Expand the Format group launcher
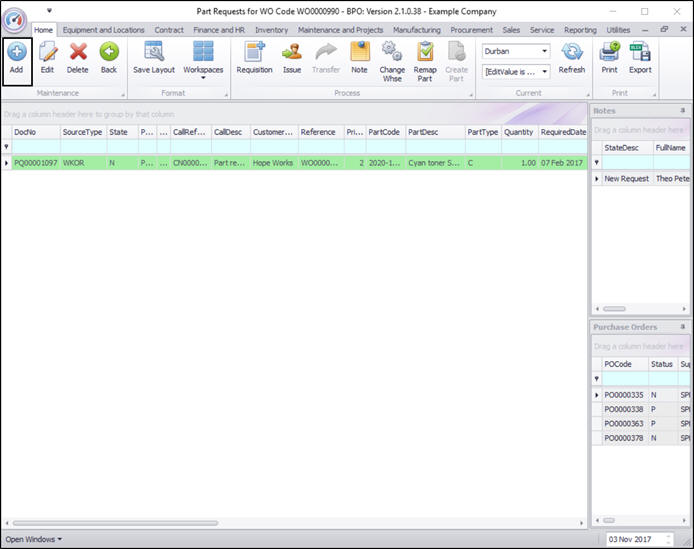This screenshot has width=694, height=549. coord(226,94)
